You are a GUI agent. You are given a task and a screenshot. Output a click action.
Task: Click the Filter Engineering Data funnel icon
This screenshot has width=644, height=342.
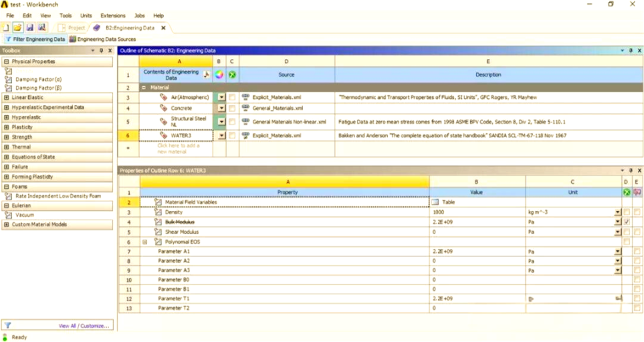click(x=8, y=39)
